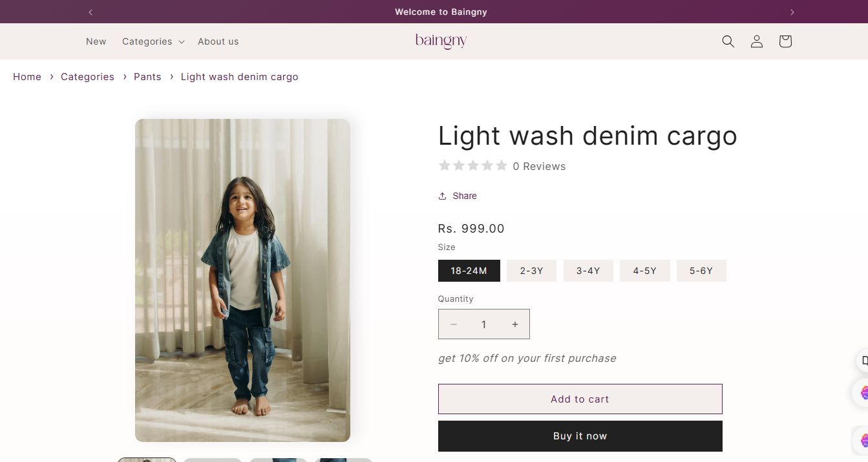This screenshot has width=868, height=462.
Task: Select size 2-3Y
Action: [x=531, y=271]
